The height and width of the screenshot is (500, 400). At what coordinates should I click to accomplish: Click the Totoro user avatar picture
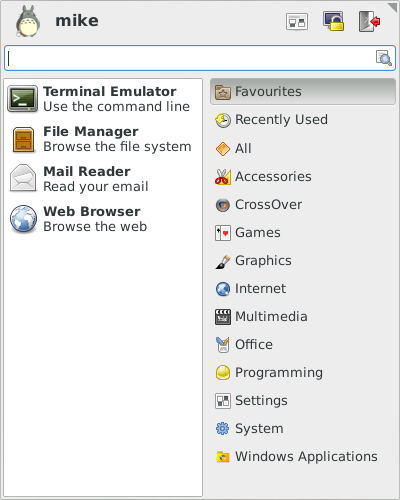tap(28, 22)
